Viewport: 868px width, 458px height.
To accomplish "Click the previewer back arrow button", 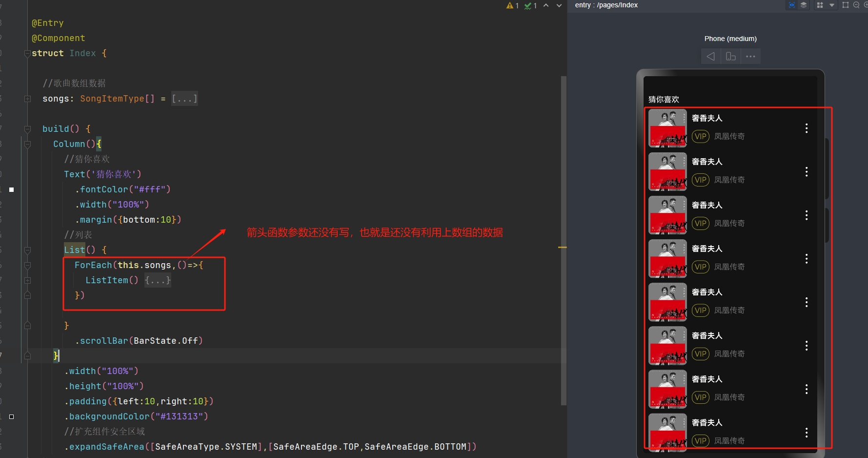I will click(x=711, y=57).
